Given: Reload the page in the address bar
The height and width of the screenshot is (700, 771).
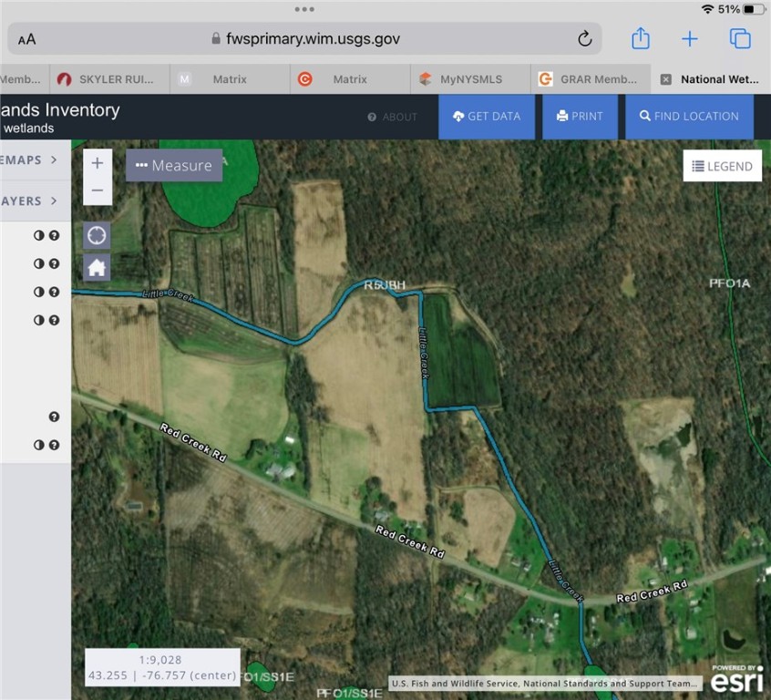Looking at the screenshot, I should [x=585, y=38].
